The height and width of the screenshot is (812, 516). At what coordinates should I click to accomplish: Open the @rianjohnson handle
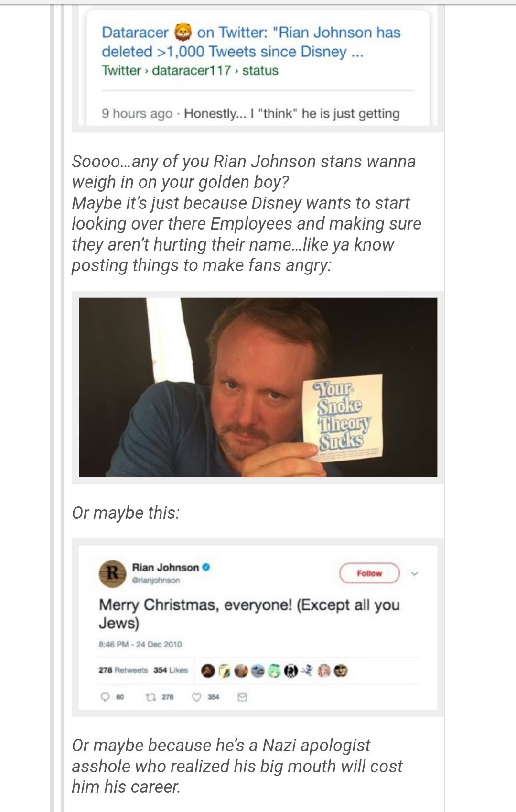156,580
